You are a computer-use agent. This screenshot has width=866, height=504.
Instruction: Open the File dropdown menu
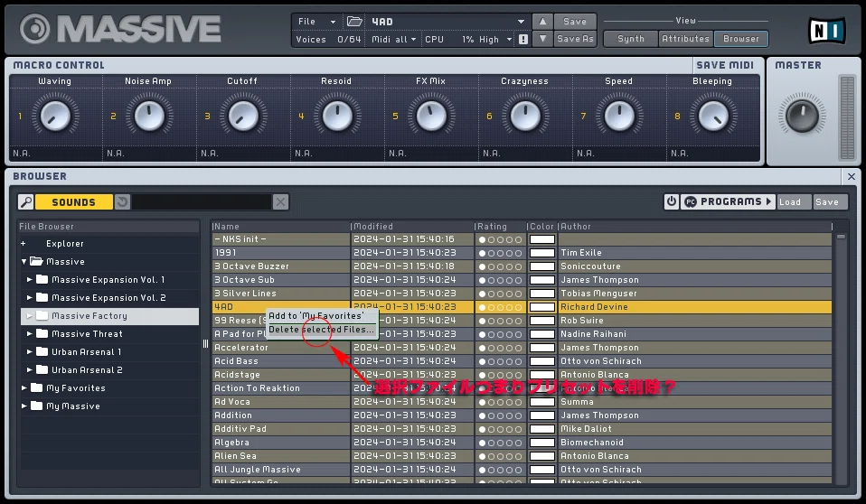tap(316, 22)
